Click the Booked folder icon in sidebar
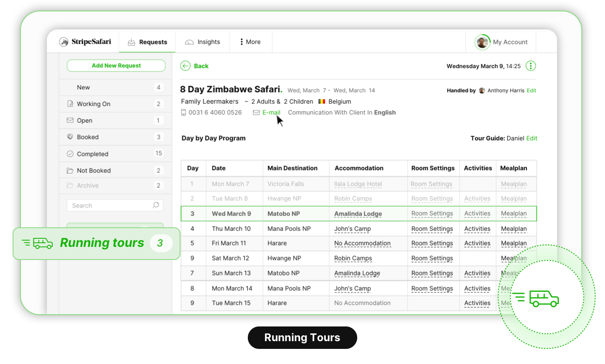605x364 pixels. (70, 137)
